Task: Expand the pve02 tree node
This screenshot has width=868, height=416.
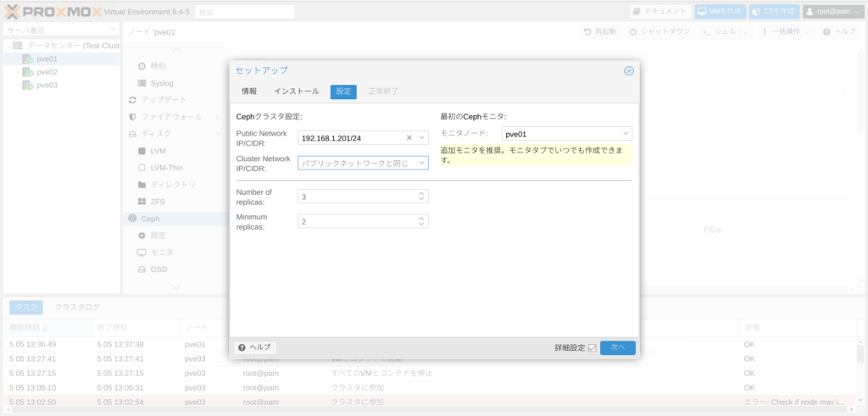Action: coord(19,72)
